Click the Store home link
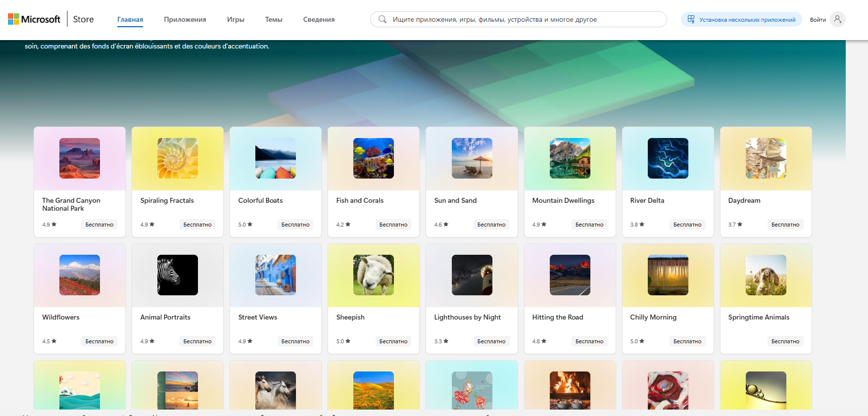 pyautogui.click(x=83, y=19)
